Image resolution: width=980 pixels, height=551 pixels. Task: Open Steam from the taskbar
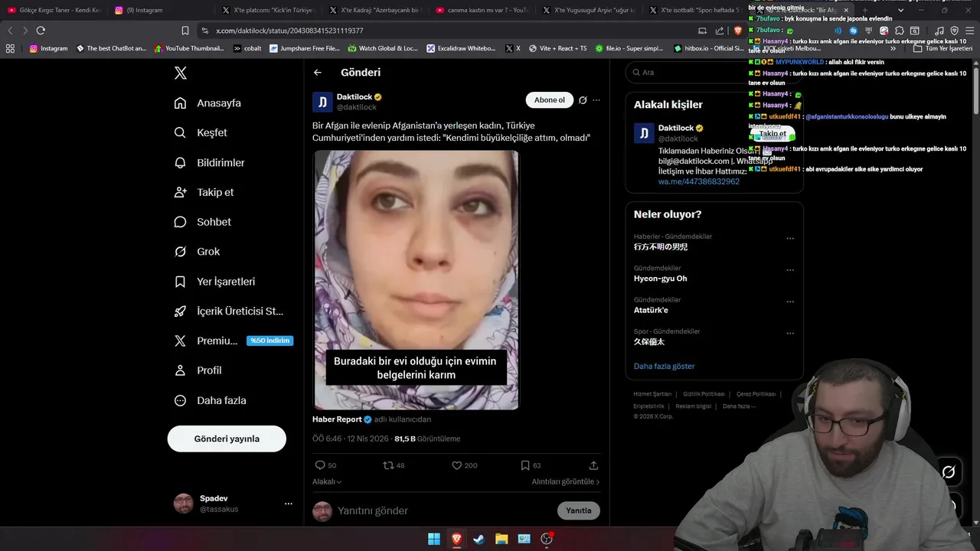[x=479, y=539]
